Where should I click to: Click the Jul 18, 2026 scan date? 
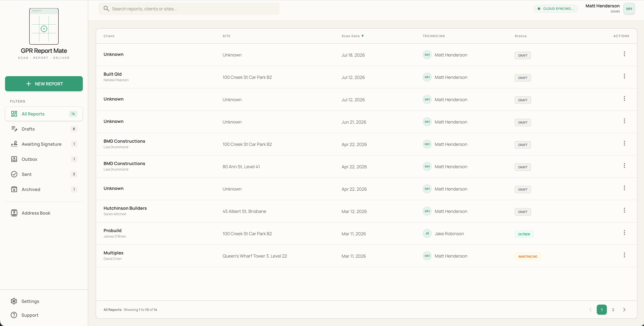[353, 55]
